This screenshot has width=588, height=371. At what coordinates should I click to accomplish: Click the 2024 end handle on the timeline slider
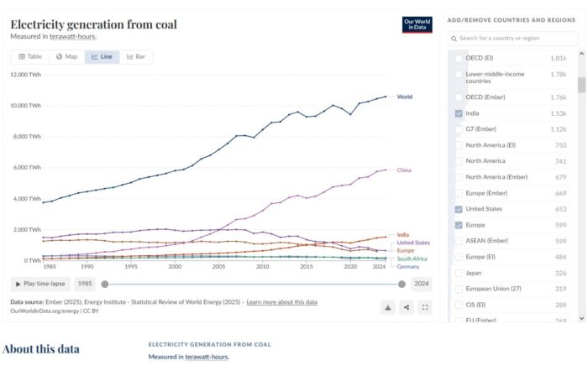(402, 284)
